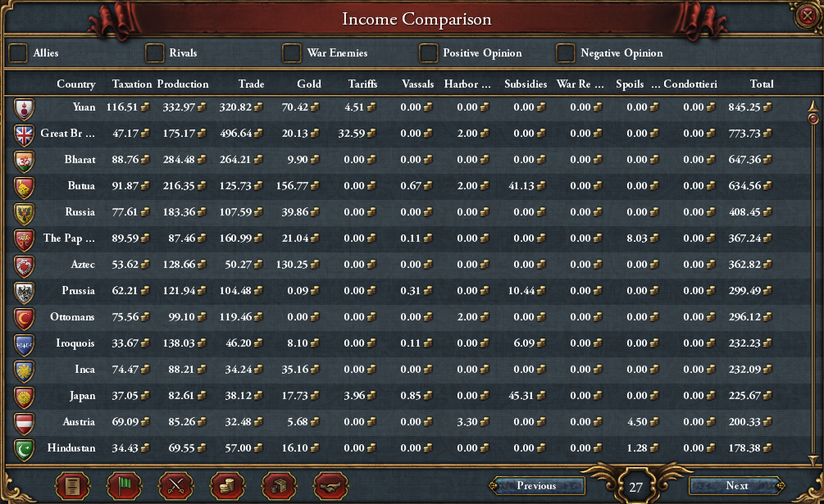Open the crossed swords military ledger
This screenshot has height=504, width=824.
pyautogui.click(x=175, y=486)
